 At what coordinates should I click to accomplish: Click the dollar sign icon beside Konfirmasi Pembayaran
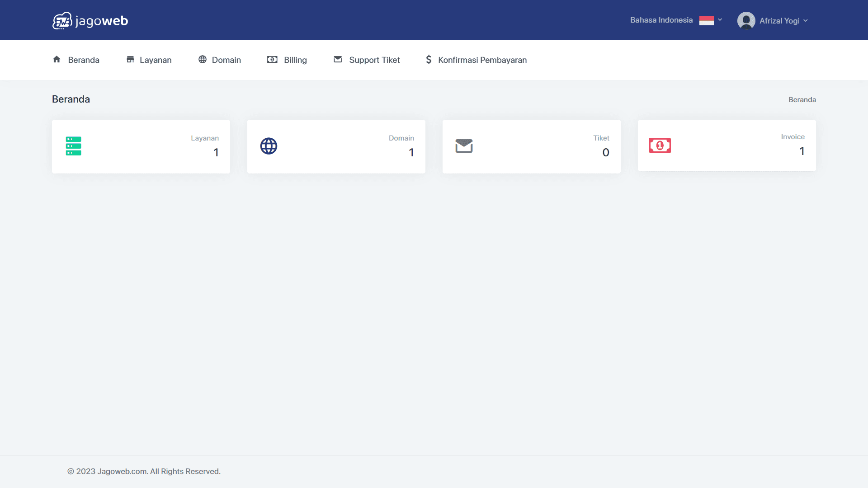(429, 59)
